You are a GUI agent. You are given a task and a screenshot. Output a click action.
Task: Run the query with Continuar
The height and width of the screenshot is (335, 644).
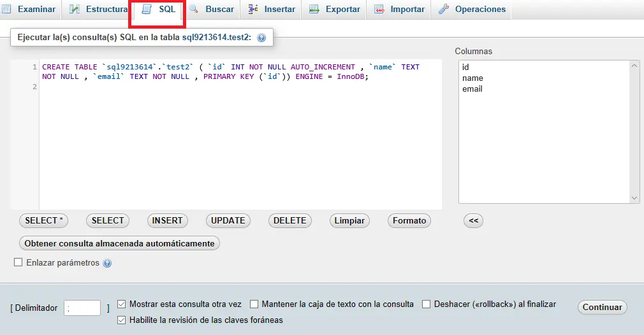click(x=602, y=307)
